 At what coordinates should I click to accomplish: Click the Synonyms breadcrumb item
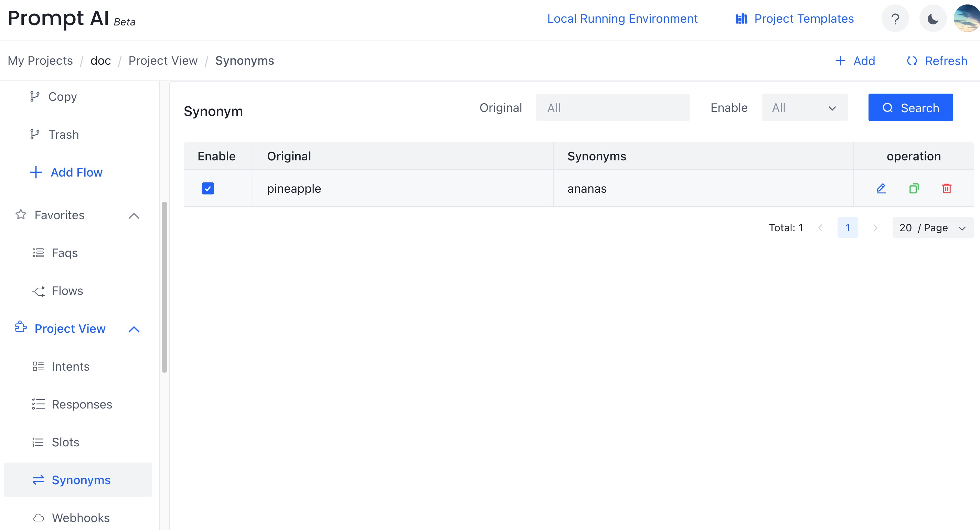point(244,61)
